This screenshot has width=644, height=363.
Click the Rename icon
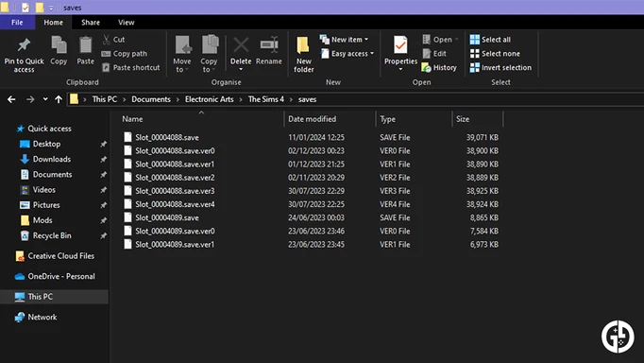pos(269,45)
